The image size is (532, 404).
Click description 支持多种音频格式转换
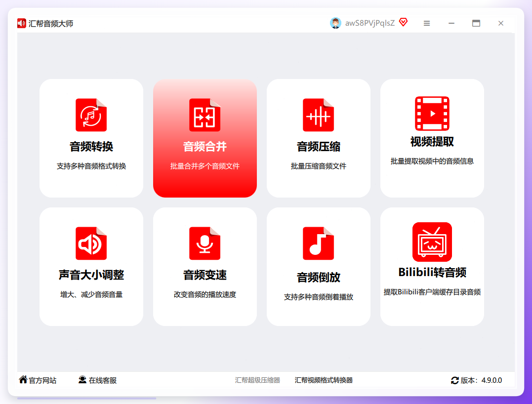[x=91, y=166]
